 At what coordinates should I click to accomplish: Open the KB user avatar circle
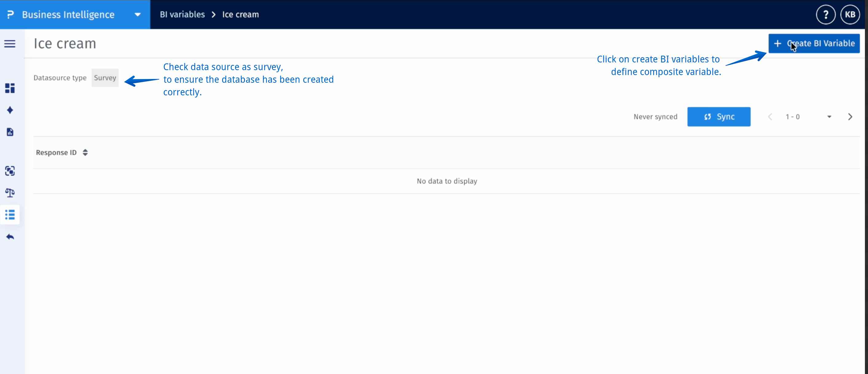tap(850, 14)
